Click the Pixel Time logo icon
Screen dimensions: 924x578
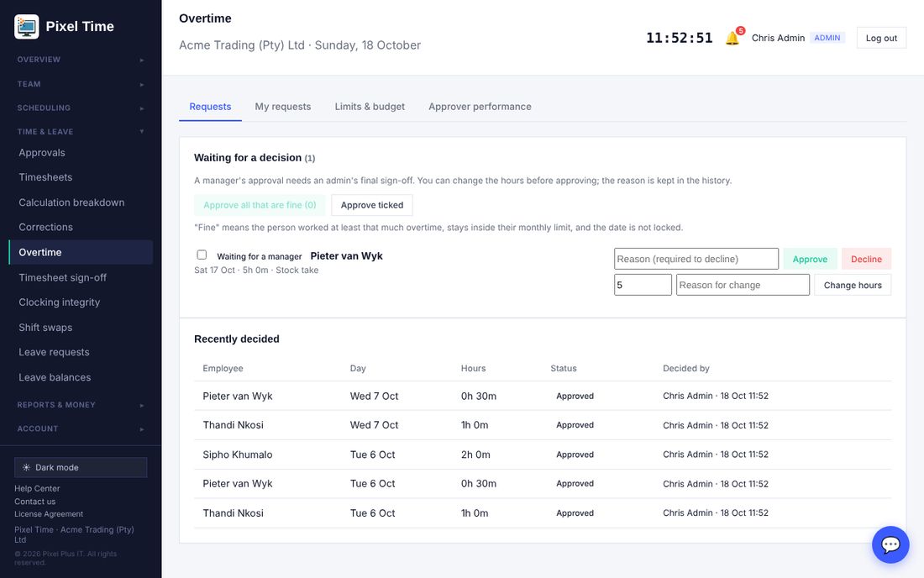point(27,27)
